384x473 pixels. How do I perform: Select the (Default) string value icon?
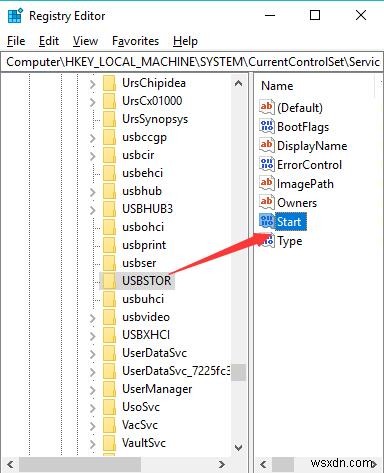pyautogui.click(x=267, y=107)
